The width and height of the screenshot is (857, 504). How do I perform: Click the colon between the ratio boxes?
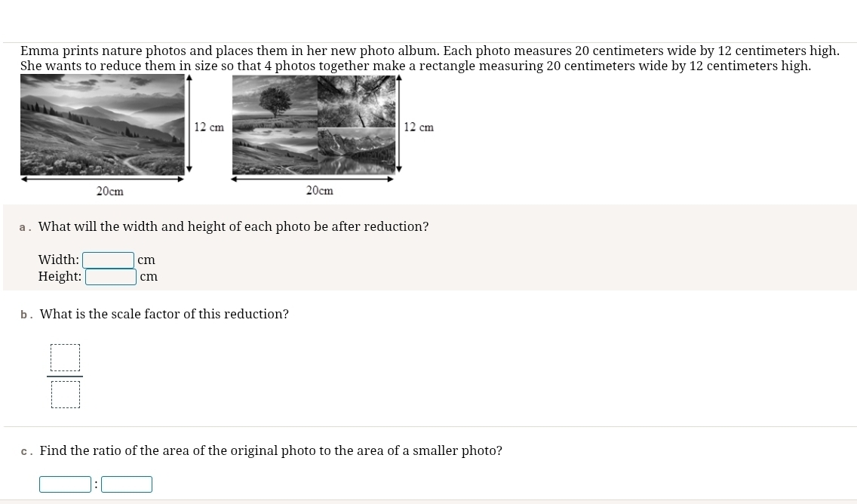97,484
